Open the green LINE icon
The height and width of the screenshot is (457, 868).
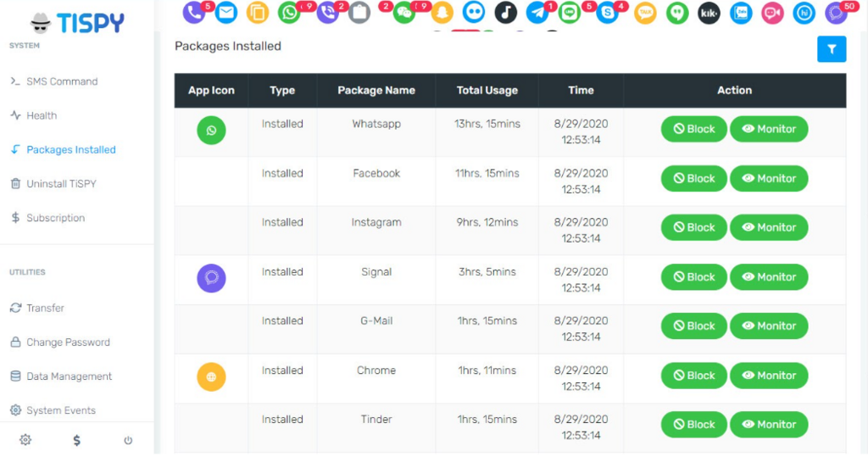569,12
